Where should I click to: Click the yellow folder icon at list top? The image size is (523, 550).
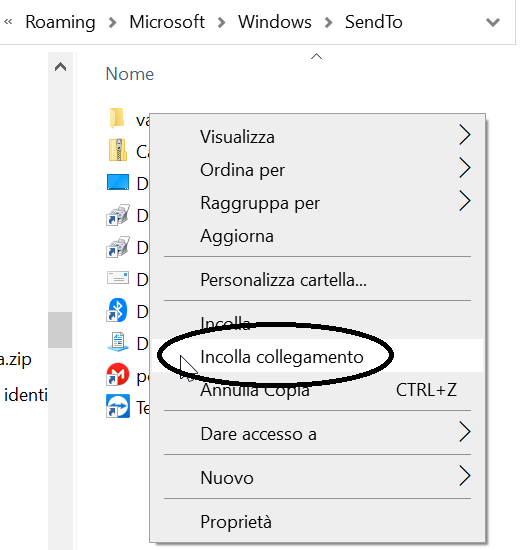117,118
